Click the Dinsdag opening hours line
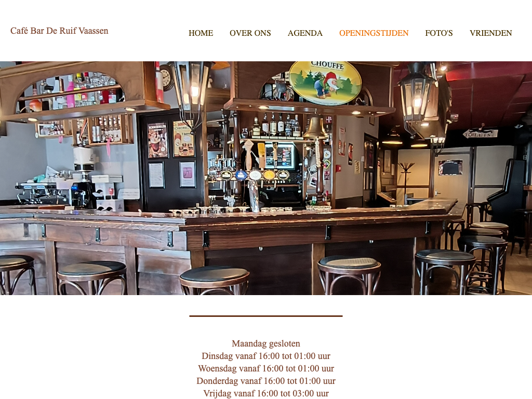Viewport: 532px width, 399px height. [x=266, y=356]
